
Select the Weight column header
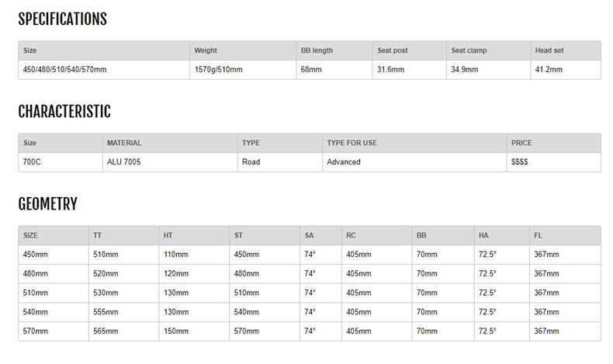pyautogui.click(x=206, y=50)
